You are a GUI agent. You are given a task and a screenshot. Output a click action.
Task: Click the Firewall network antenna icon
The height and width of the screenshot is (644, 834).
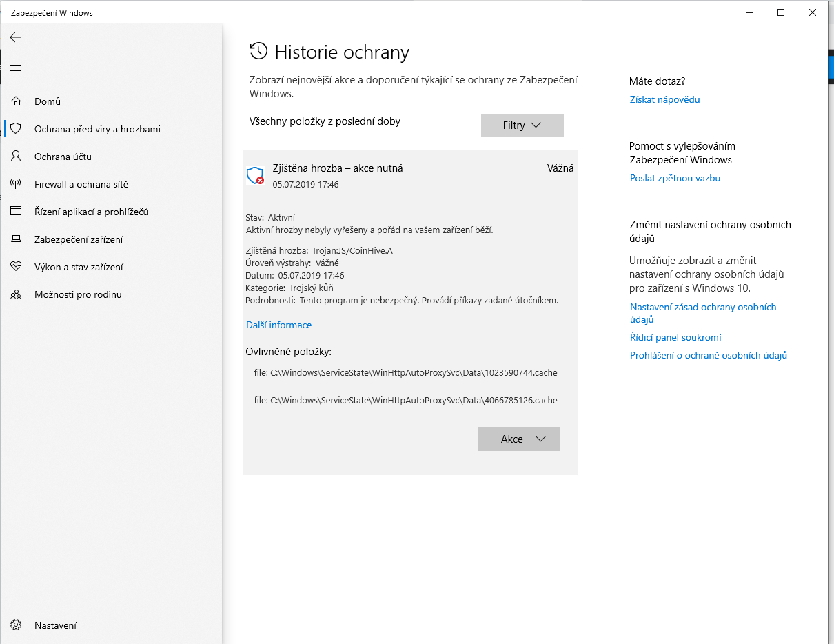tap(16, 184)
